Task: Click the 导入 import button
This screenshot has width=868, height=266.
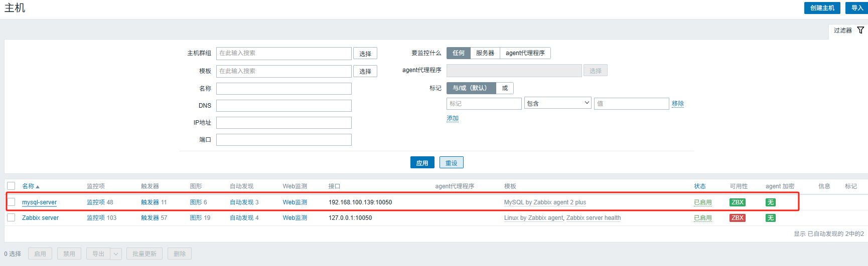Action: tap(857, 8)
